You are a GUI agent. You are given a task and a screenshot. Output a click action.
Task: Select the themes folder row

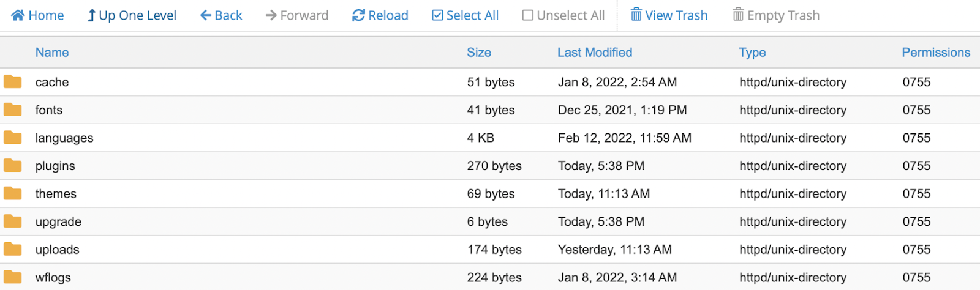[490, 194]
